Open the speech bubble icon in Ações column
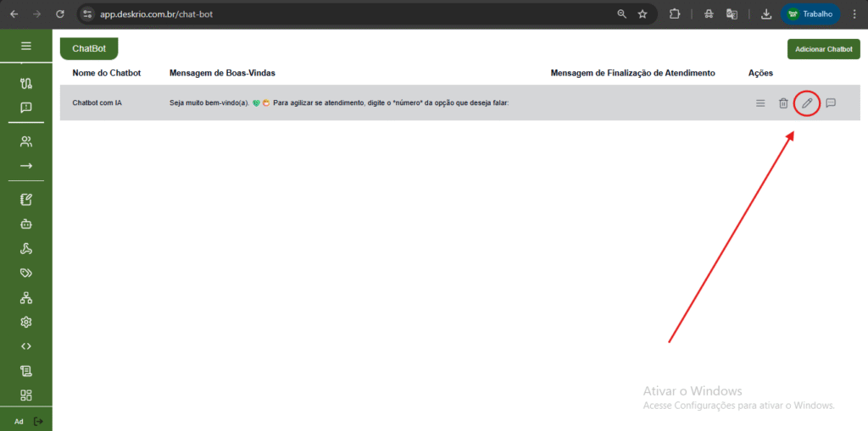The height and width of the screenshot is (431, 868). [831, 103]
